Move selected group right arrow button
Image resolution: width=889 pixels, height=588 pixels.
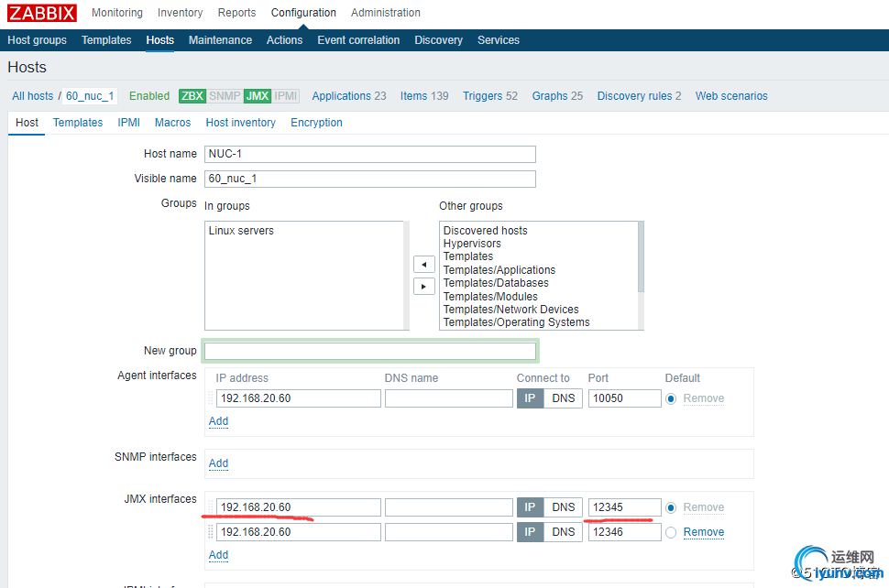pos(424,287)
